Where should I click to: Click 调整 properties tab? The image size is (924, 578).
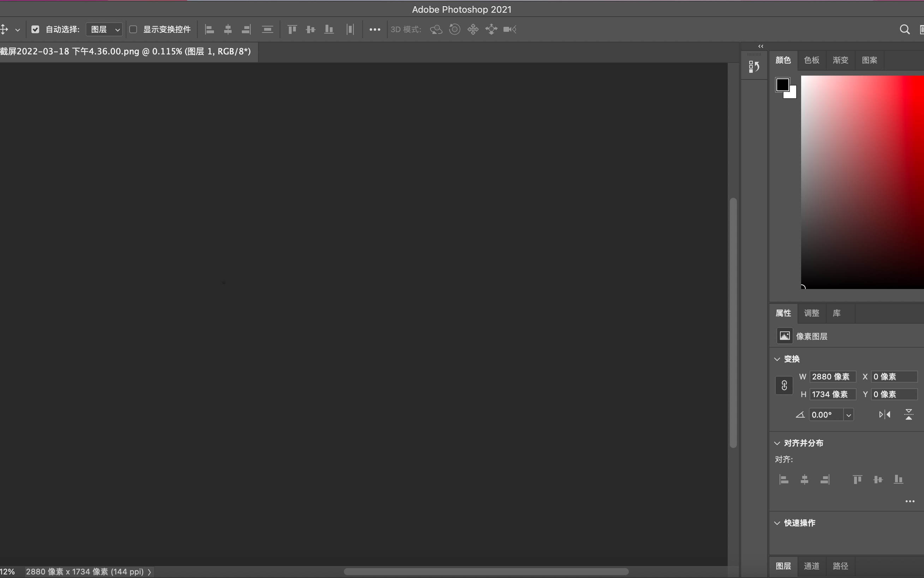coord(812,313)
